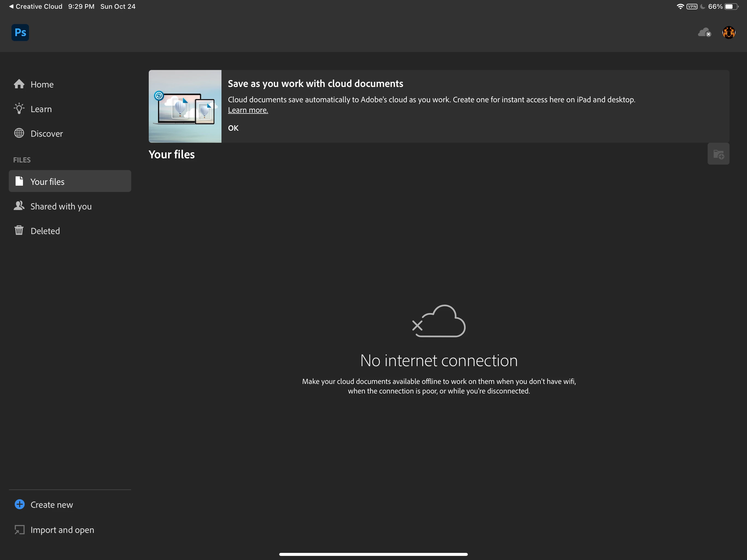747x560 pixels.
Task: Click the Home house icon
Action: coord(19,84)
